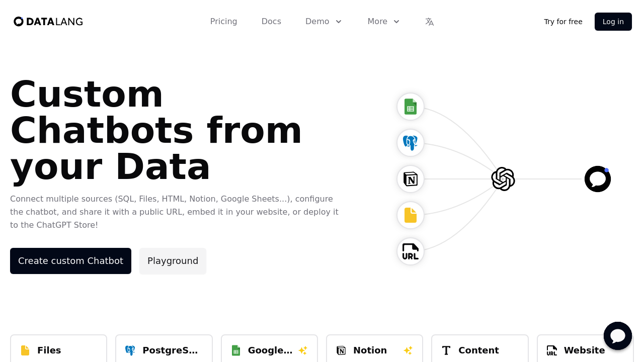
Task: Select the Notion icon in the cards row
Action: coord(341,350)
